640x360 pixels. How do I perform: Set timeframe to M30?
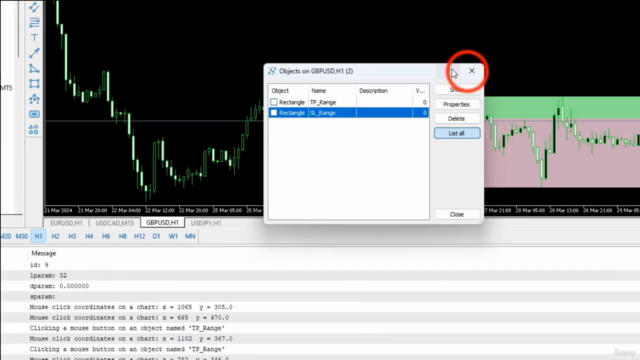(22, 236)
